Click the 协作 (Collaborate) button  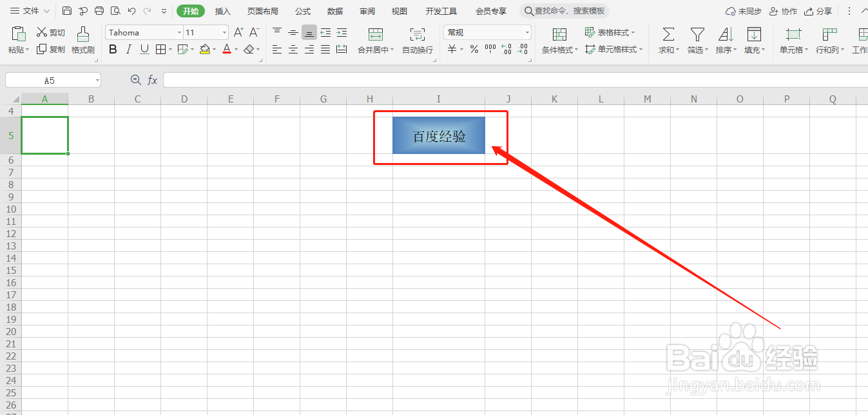[783, 12]
